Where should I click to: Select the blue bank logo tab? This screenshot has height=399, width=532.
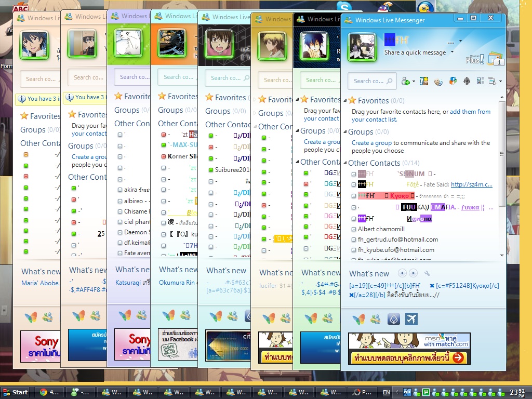(x=394, y=319)
